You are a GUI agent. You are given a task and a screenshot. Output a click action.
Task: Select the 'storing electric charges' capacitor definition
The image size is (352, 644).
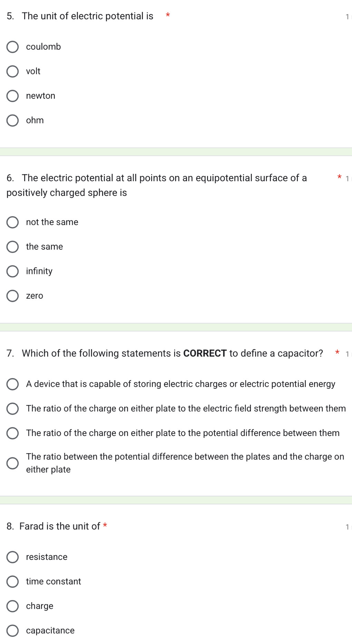pos(13,384)
